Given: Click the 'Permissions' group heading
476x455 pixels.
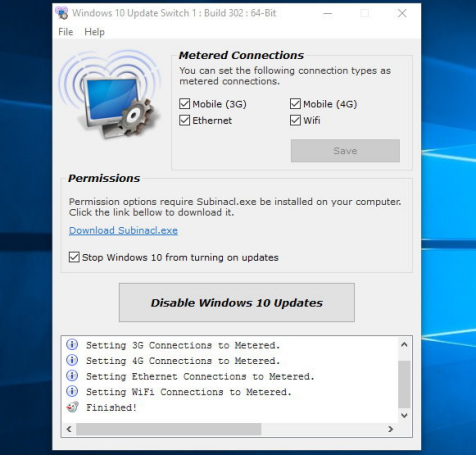Looking at the screenshot, I should pos(104,178).
